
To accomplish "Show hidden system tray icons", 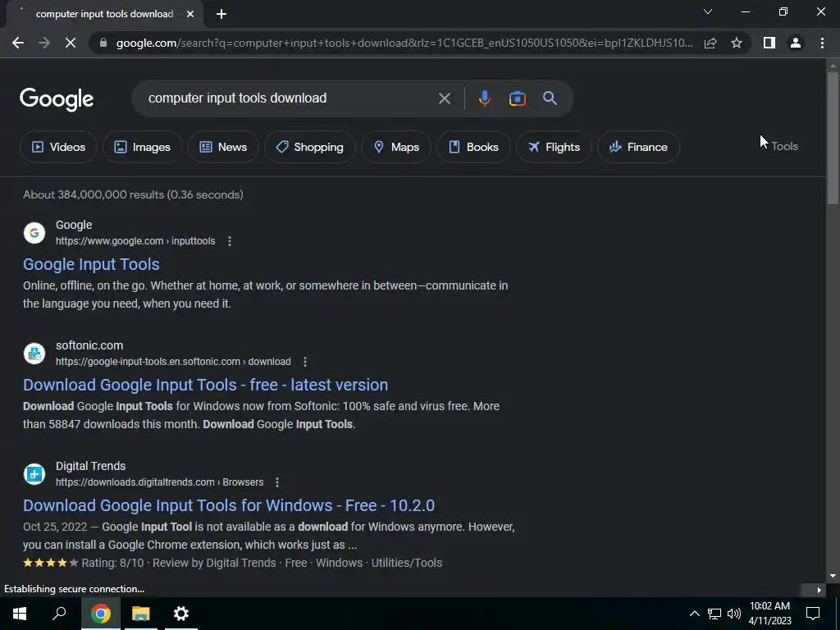I will 694,614.
